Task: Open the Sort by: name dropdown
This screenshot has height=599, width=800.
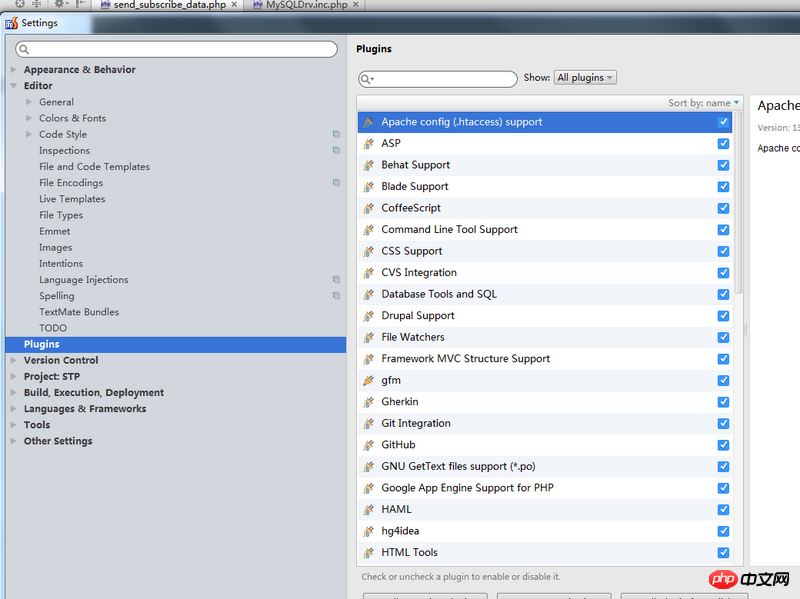Action: click(704, 103)
